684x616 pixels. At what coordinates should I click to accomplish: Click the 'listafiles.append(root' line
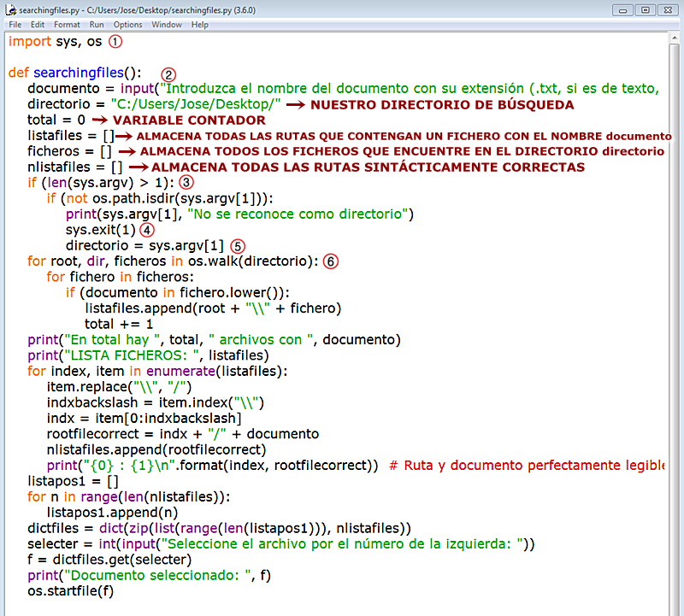213,308
